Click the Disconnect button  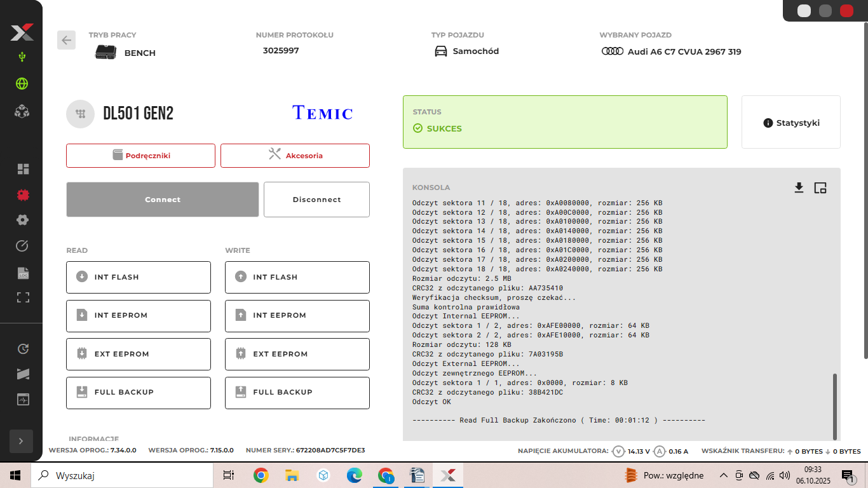[316, 200]
